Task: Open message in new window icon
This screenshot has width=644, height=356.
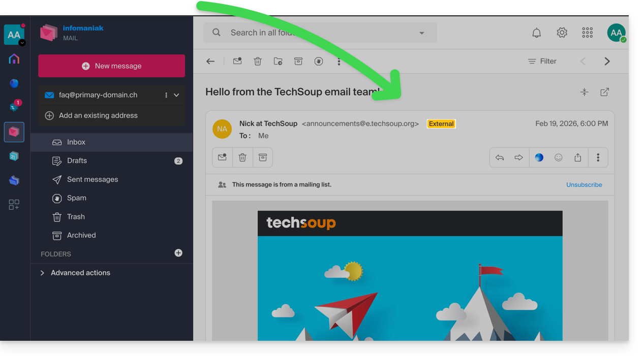Action: 604,92
